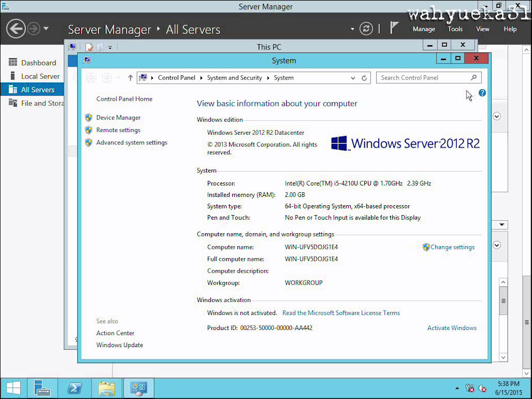Click the Dashboard grid icon
The image size is (532, 399).
[x=13, y=62]
